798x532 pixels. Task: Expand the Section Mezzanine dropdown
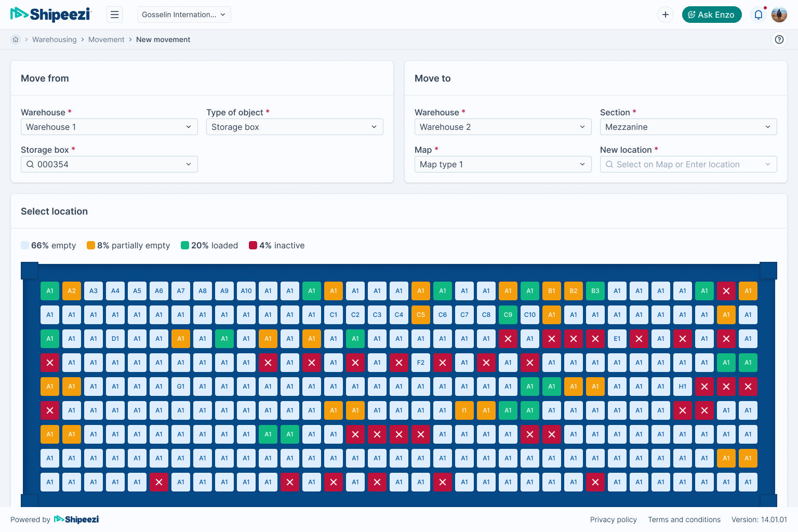pos(688,127)
